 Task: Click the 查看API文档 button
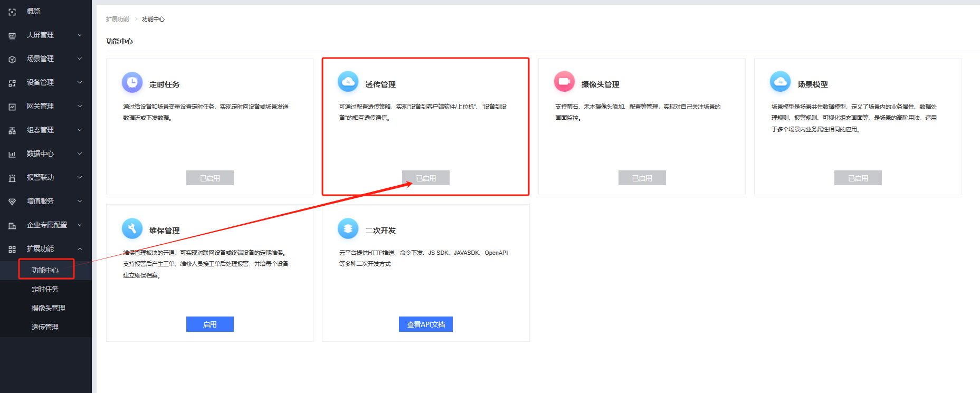[425, 324]
